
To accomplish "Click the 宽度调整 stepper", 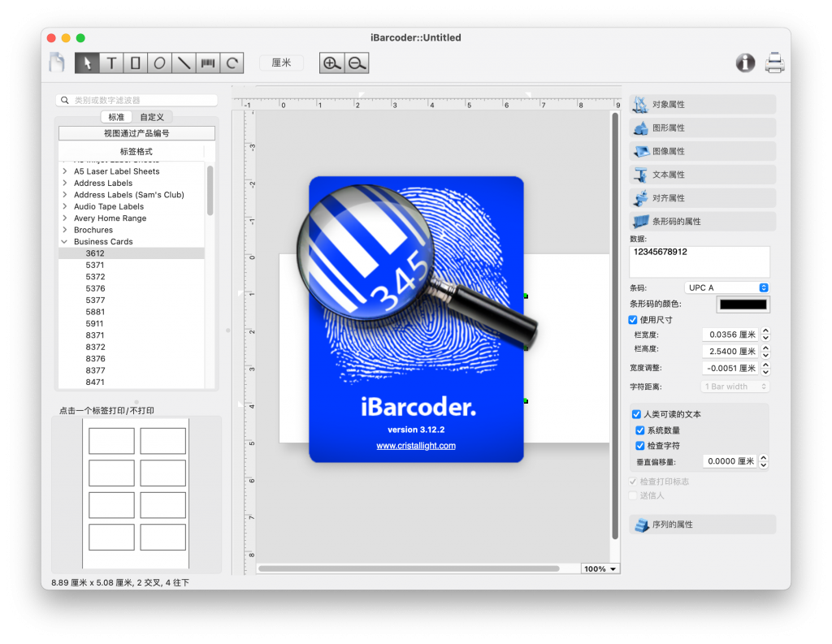I will click(x=765, y=368).
